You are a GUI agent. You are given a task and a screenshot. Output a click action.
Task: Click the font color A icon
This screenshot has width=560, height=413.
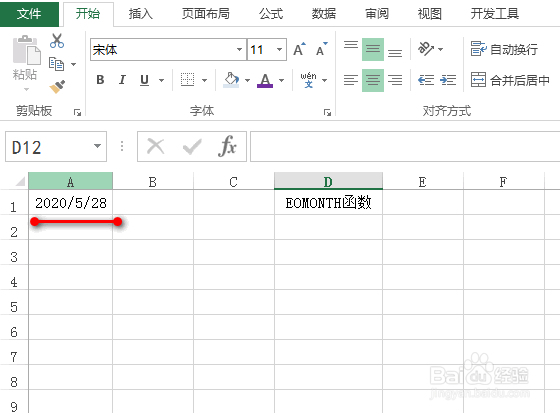click(x=265, y=80)
